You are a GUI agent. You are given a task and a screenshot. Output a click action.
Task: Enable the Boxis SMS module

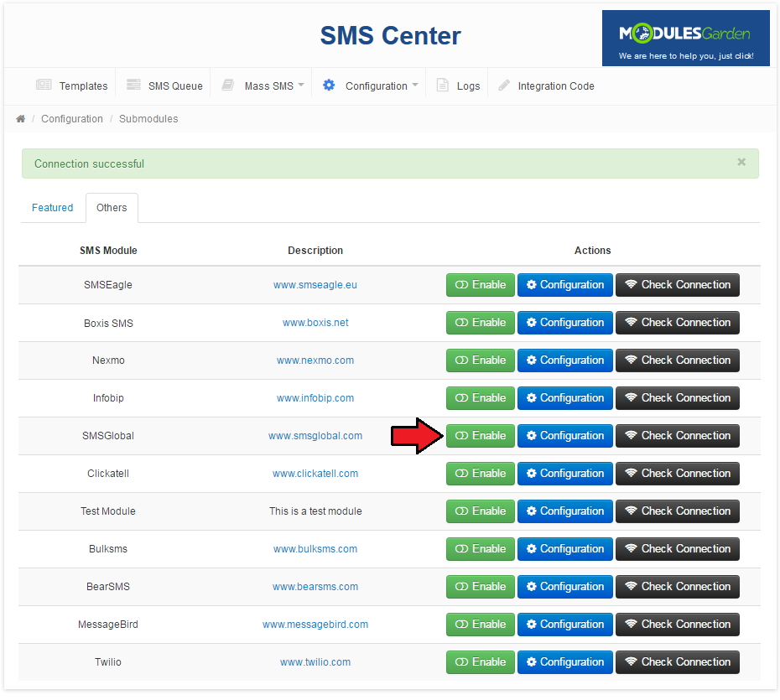pyautogui.click(x=480, y=323)
